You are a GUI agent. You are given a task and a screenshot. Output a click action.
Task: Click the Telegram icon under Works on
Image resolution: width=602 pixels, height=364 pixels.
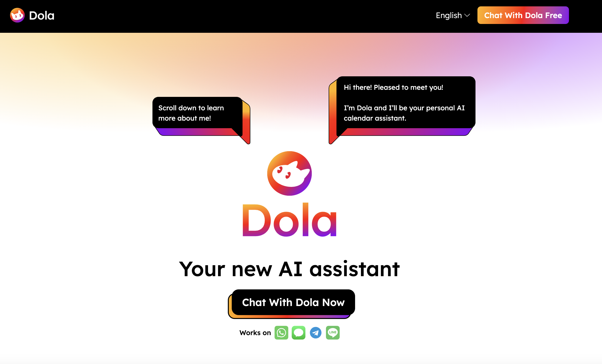click(x=316, y=332)
